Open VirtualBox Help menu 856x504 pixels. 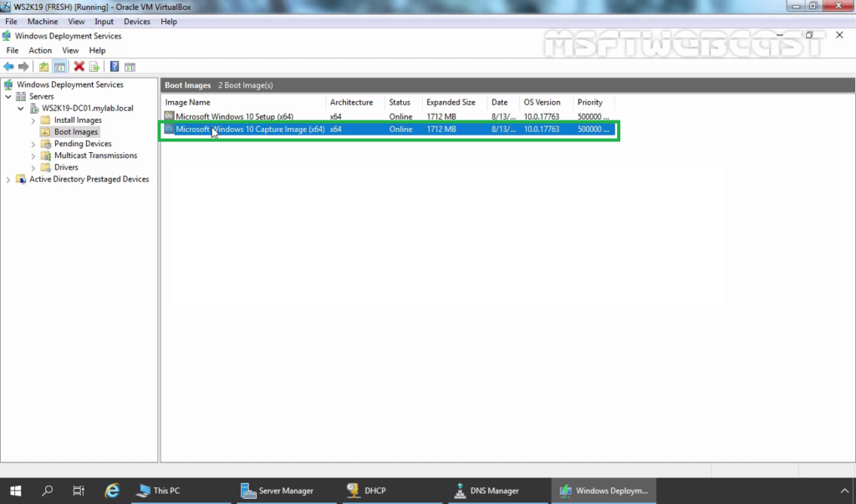169,21
